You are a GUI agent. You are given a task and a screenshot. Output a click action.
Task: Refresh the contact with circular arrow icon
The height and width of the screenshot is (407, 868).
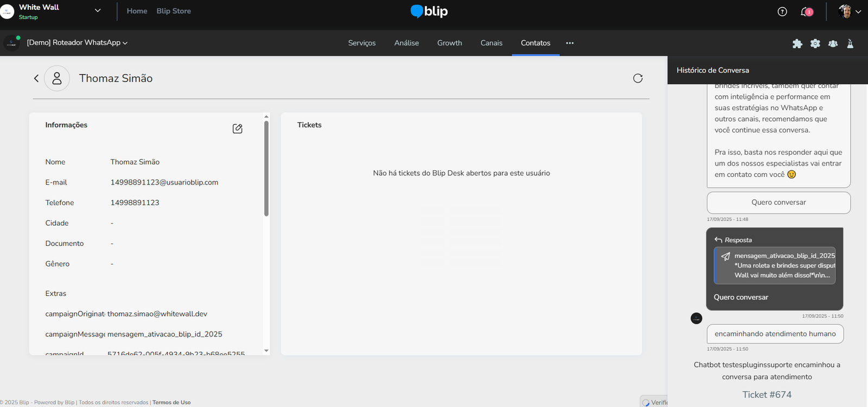pos(638,78)
